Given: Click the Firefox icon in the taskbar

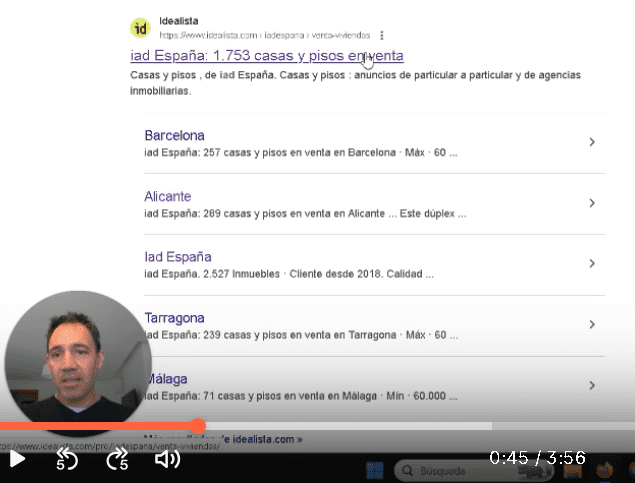Looking at the screenshot, I should click(x=603, y=469).
